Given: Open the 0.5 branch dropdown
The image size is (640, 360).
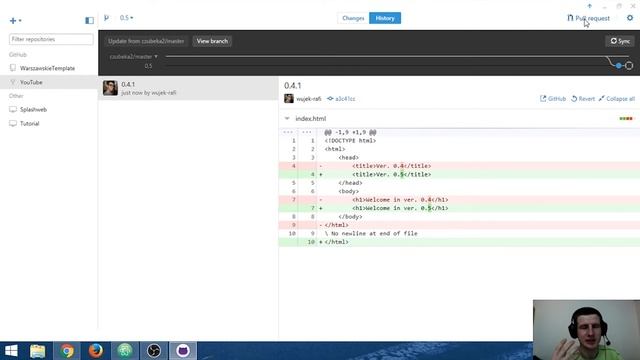Looking at the screenshot, I should (127, 18).
